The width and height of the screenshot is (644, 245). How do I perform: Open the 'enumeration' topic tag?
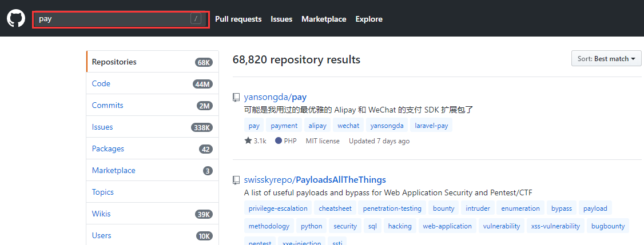pyautogui.click(x=520, y=208)
